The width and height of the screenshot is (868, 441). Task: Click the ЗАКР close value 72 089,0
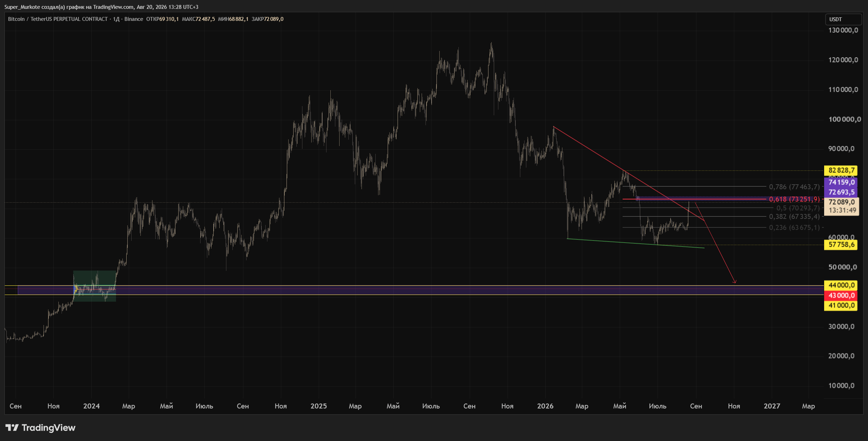pyautogui.click(x=273, y=19)
